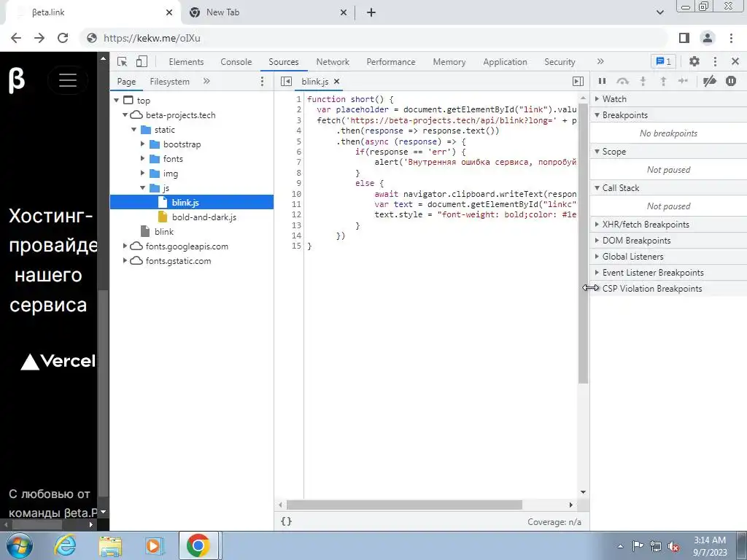Image resolution: width=747 pixels, height=560 pixels.
Task: Collapse the beta-projects.tech domain node
Action: click(x=125, y=115)
